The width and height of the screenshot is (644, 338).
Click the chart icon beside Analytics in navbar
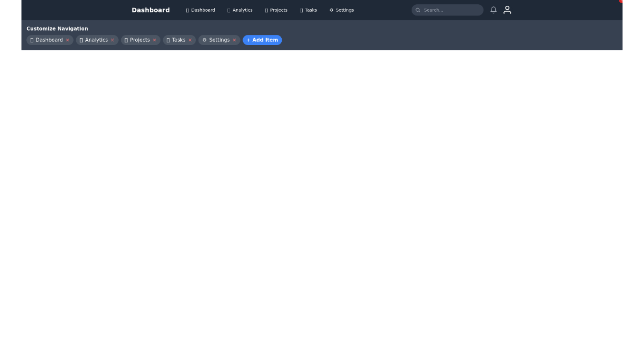[x=228, y=10]
